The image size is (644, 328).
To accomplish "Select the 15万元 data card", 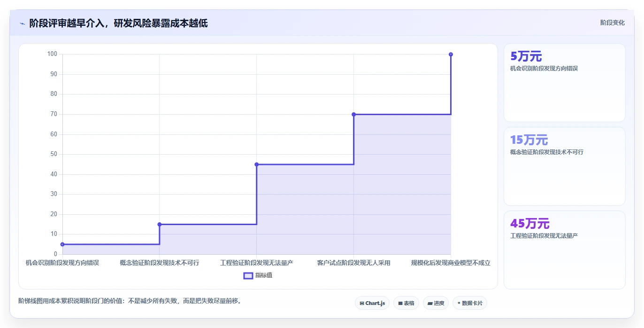I will (564, 166).
